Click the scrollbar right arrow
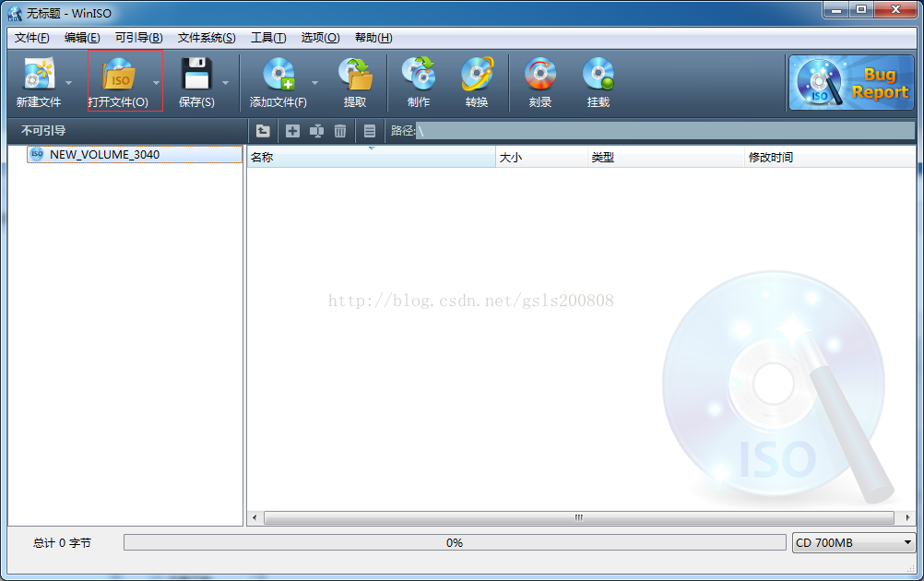Viewport: 924px width, 581px height. 907,518
